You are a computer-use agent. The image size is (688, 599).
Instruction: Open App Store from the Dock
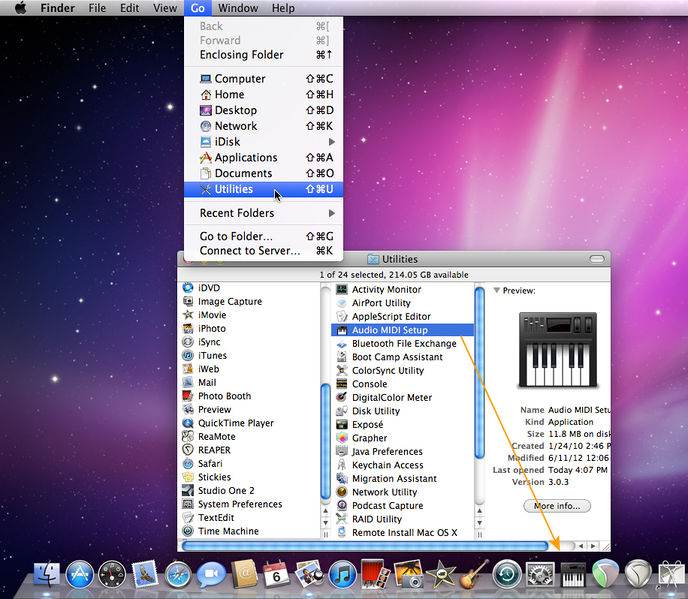pos(79,574)
